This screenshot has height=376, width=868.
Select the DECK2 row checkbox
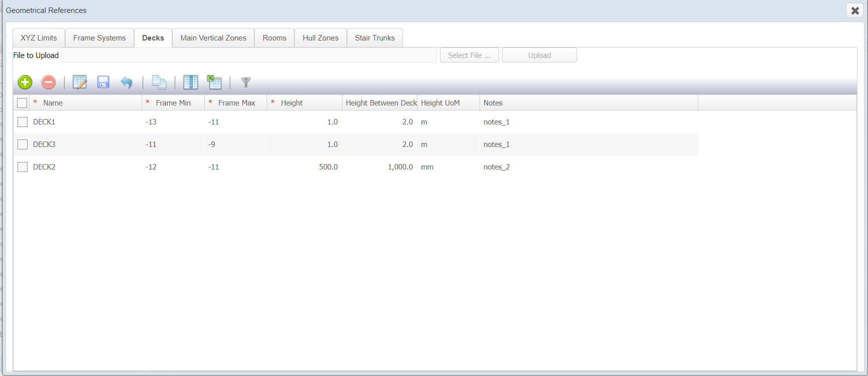(22, 167)
